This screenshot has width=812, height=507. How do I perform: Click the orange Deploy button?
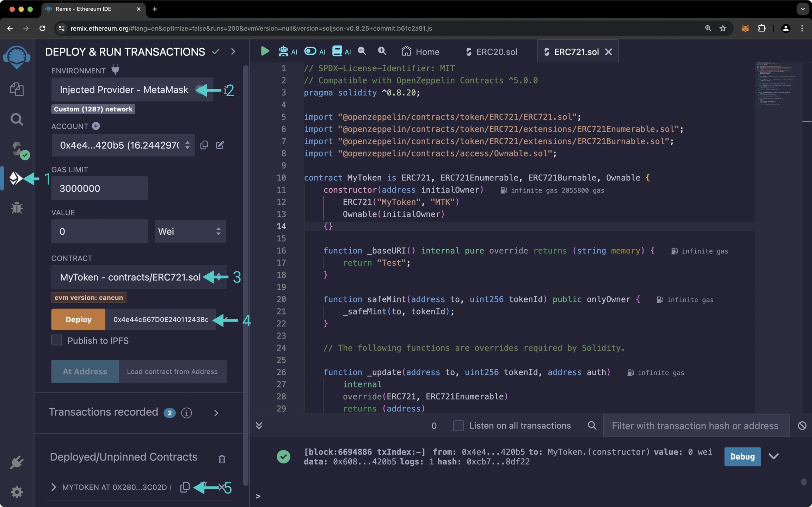pos(78,319)
